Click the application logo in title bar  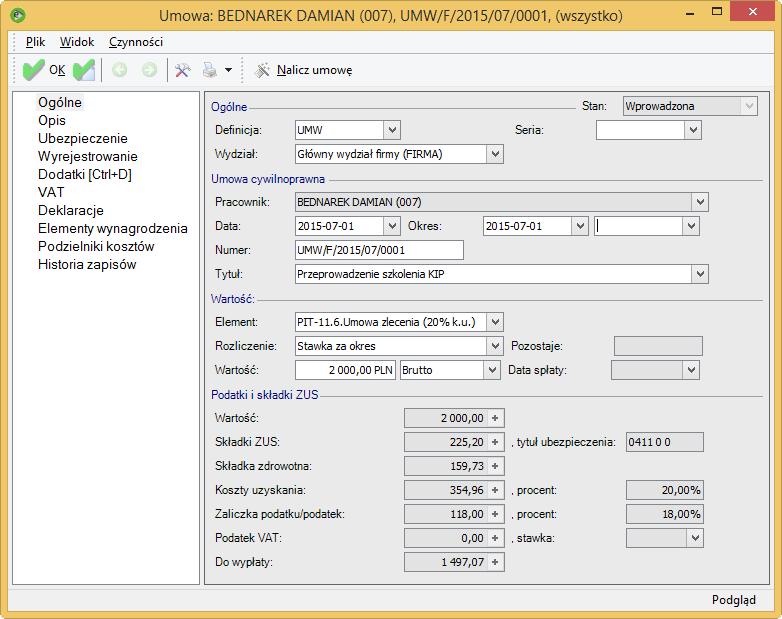coord(17,15)
